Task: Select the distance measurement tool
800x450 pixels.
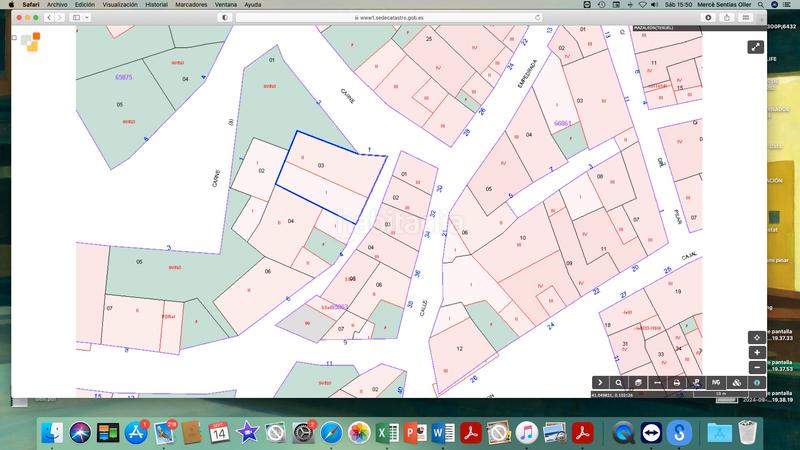Action: pyautogui.click(x=657, y=382)
